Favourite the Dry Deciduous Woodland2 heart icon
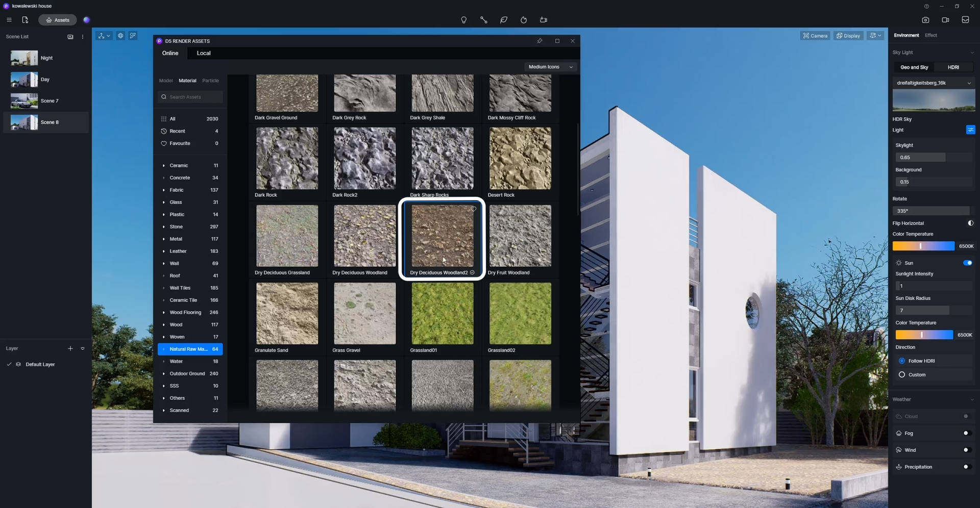Image resolution: width=980 pixels, height=508 pixels. 473,209
